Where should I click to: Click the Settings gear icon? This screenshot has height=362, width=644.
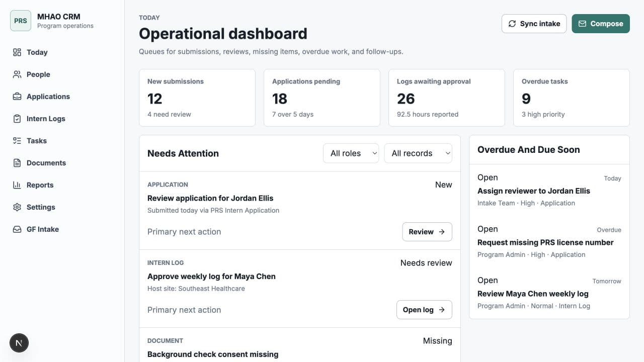(x=17, y=207)
